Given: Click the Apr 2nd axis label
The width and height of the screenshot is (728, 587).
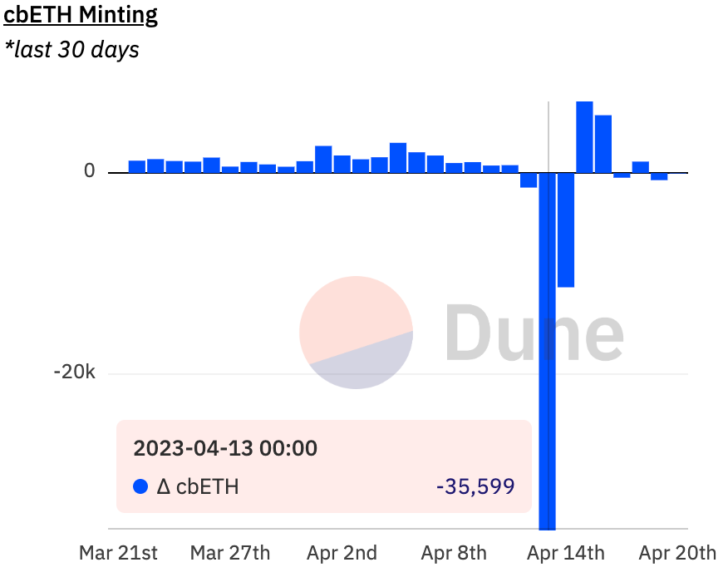Looking at the screenshot, I should point(342,553).
